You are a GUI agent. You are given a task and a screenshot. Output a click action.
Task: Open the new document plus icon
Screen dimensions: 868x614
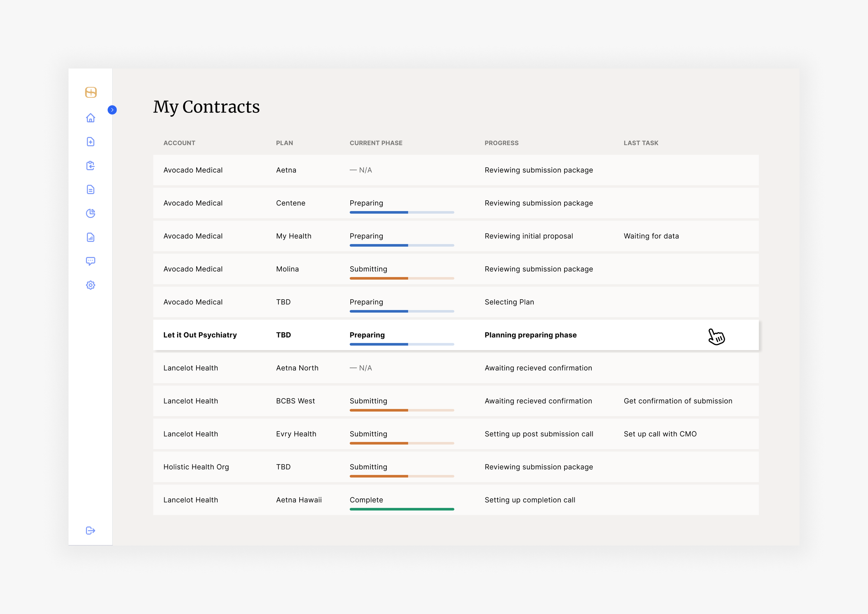pos(90,142)
